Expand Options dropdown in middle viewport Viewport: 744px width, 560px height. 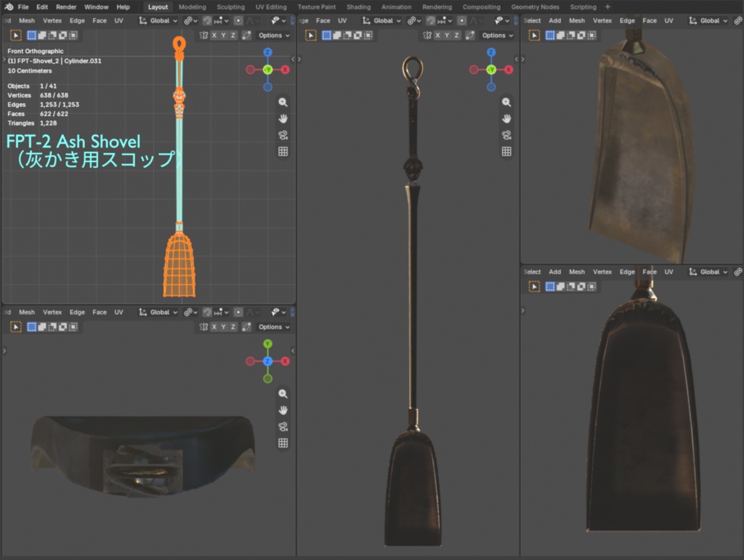497,36
